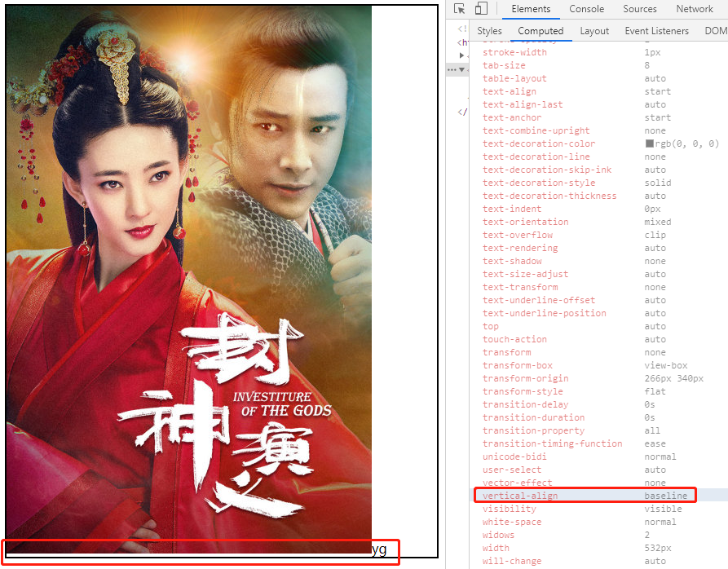Select the will-change property
Viewport: 728px width, 569px height.
pos(512,561)
